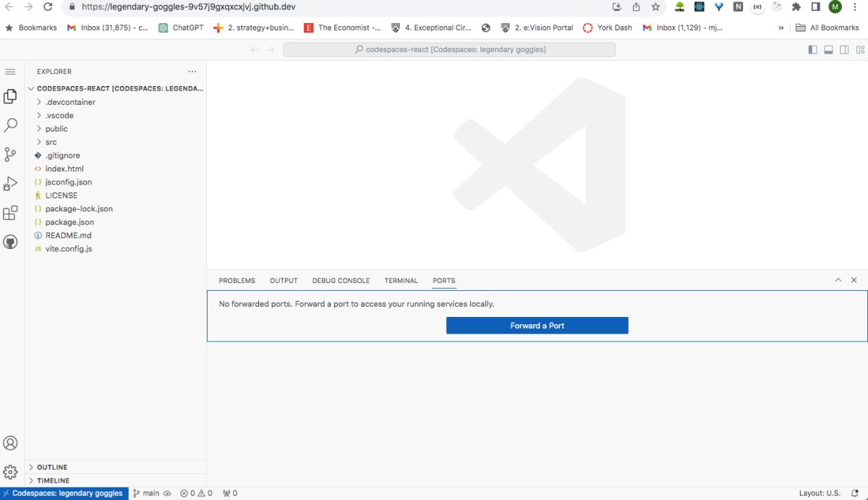Click Customize Layout icon
This screenshot has height=500, width=868.
click(x=860, y=50)
